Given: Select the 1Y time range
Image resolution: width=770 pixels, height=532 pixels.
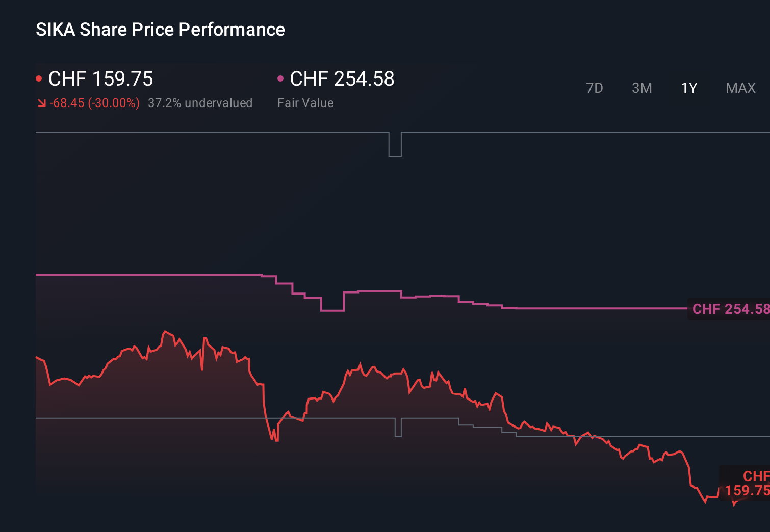Looking at the screenshot, I should tap(688, 88).
